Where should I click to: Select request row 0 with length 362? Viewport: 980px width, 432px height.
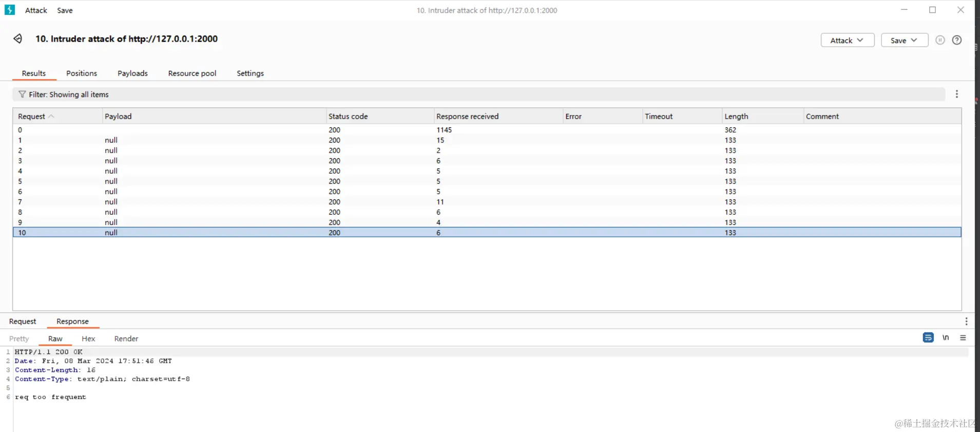(487, 130)
